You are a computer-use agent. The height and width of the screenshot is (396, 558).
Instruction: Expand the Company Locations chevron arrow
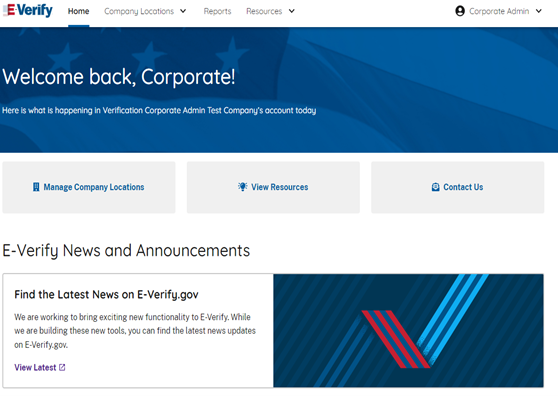[x=183, y=11]
